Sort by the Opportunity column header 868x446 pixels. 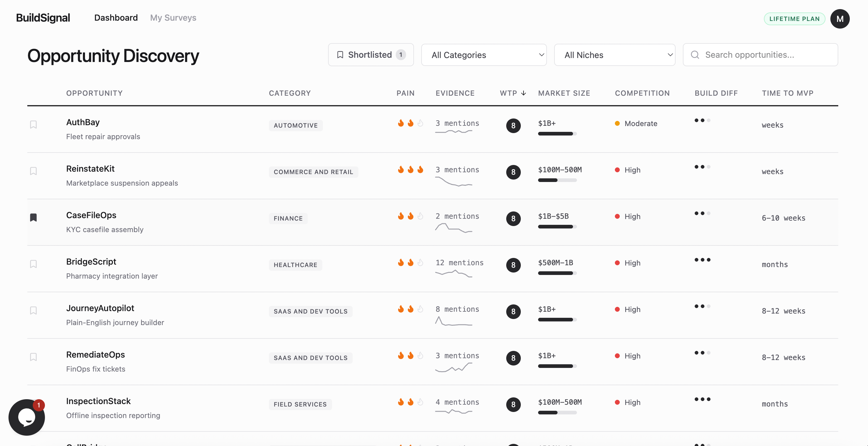click(x=94, y=93)
